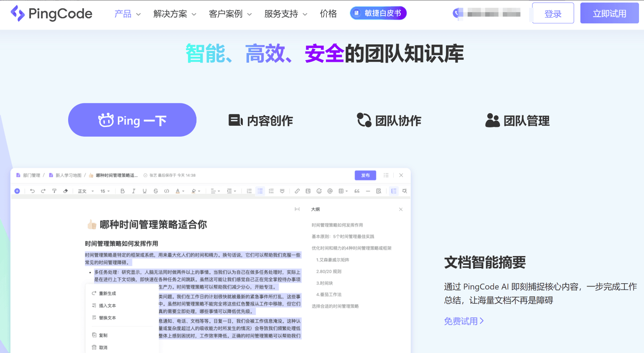644x353 pixels.
Task: Open the insert table dropdown
Action: (343, 191)
